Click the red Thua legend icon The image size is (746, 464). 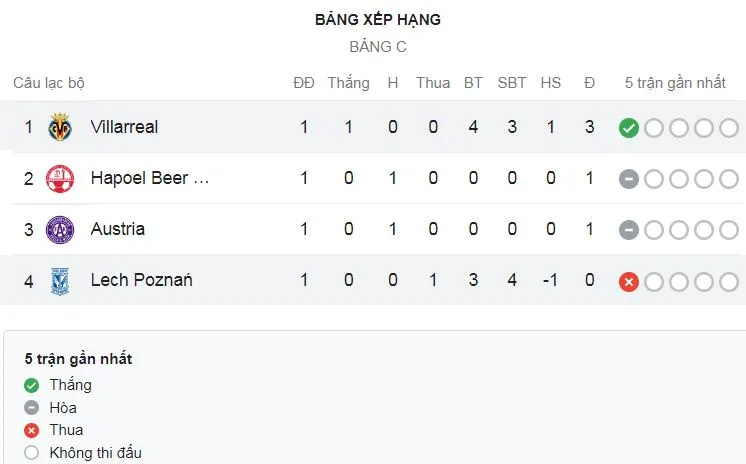click(x=30, y=430)
